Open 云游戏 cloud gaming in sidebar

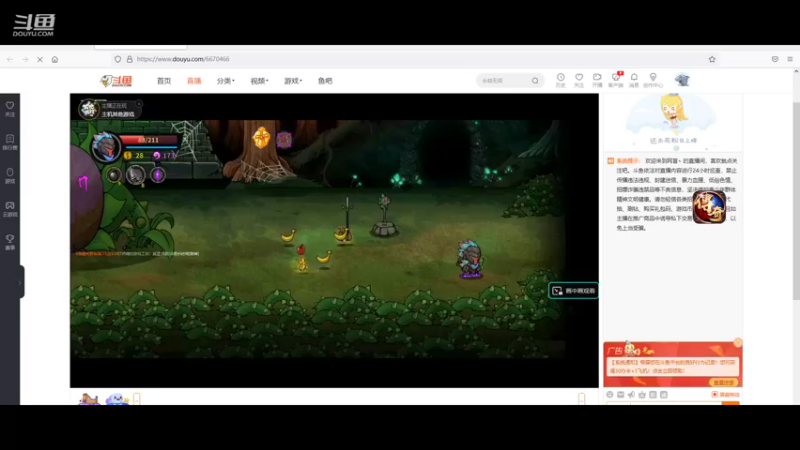tap(10, 209)
